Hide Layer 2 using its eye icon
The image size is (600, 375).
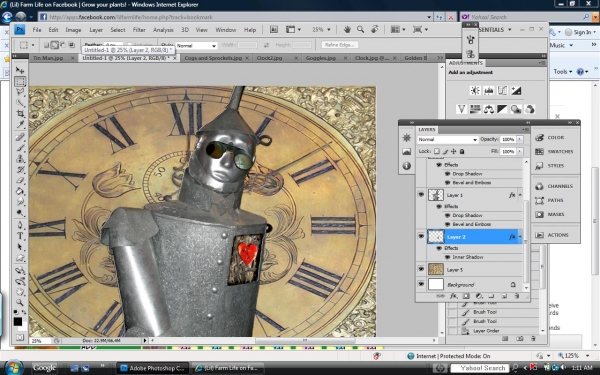pos(421,236)
